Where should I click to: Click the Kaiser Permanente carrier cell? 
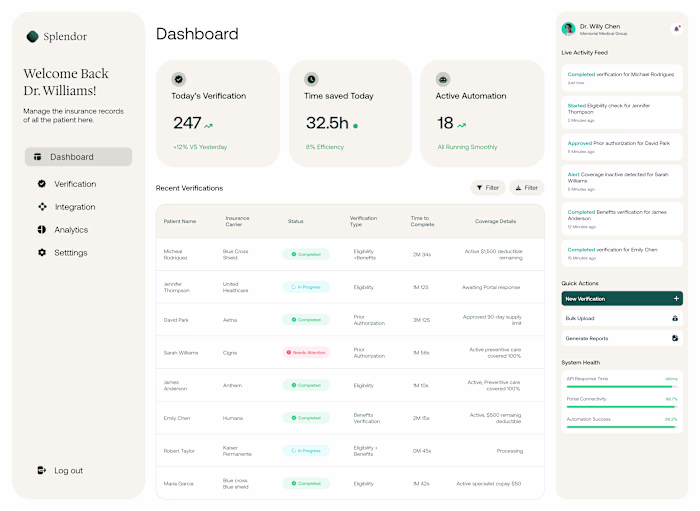[237, 451]
